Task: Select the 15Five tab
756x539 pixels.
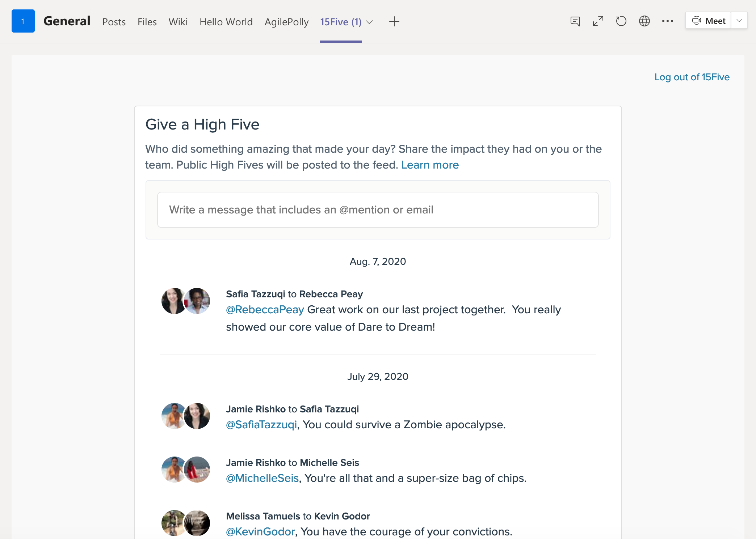Action: click(341, 22)
